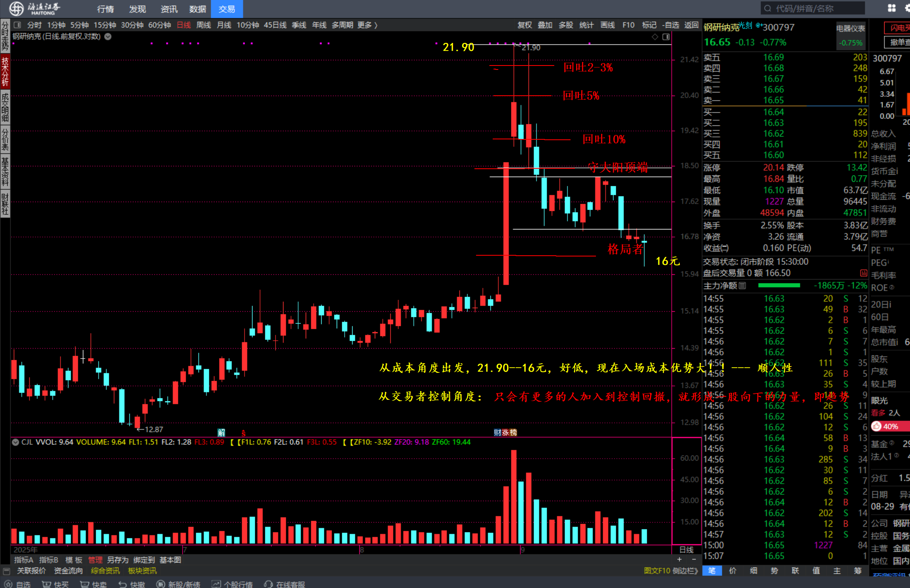910x588 pixels.
Task: Click the 解 marker icon on chart
Action: (221, 432)
